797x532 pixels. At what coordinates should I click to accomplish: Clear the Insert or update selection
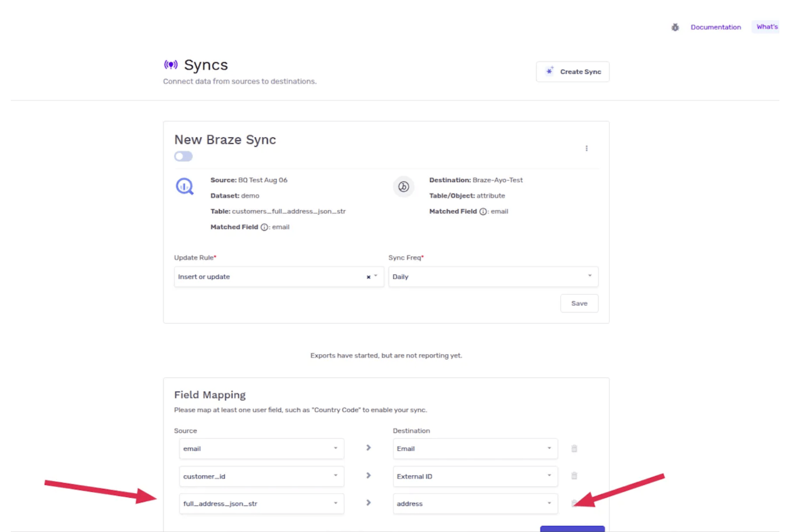(368, 277)
